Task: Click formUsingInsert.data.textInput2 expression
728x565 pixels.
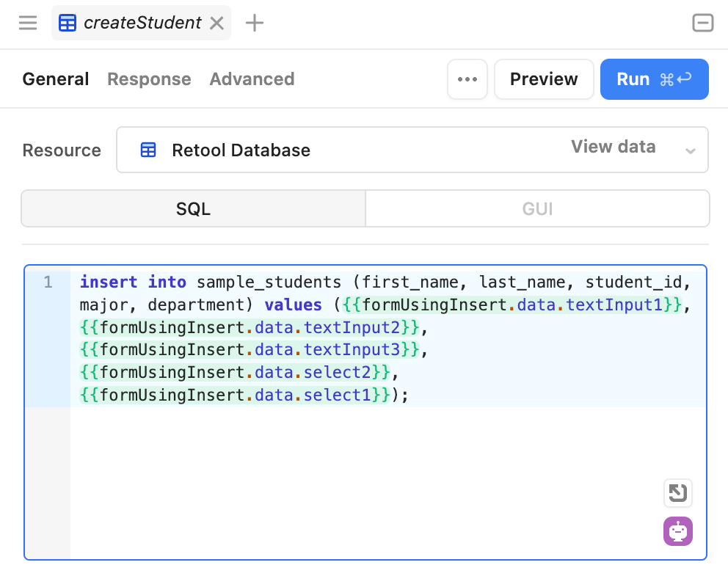Action: (250, 327)
